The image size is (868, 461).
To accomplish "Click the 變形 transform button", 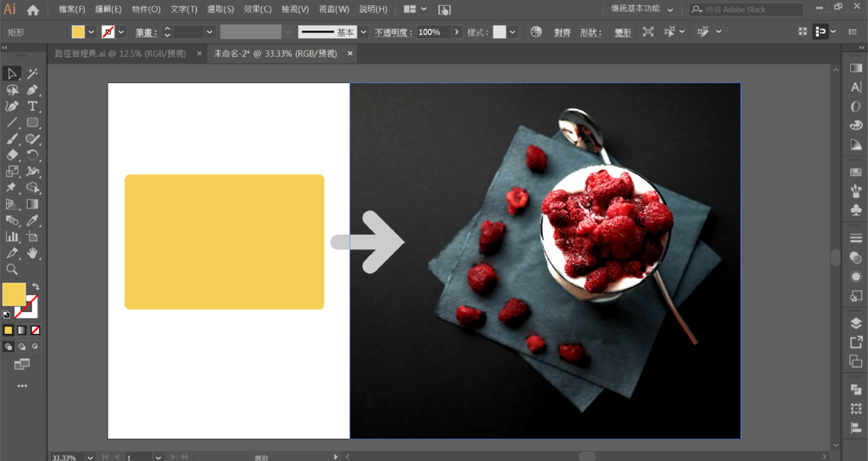I will click(622, 32).
